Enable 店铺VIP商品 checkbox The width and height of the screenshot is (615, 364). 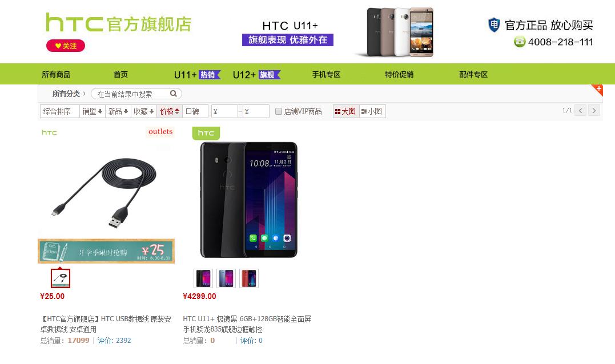point(279,111)
